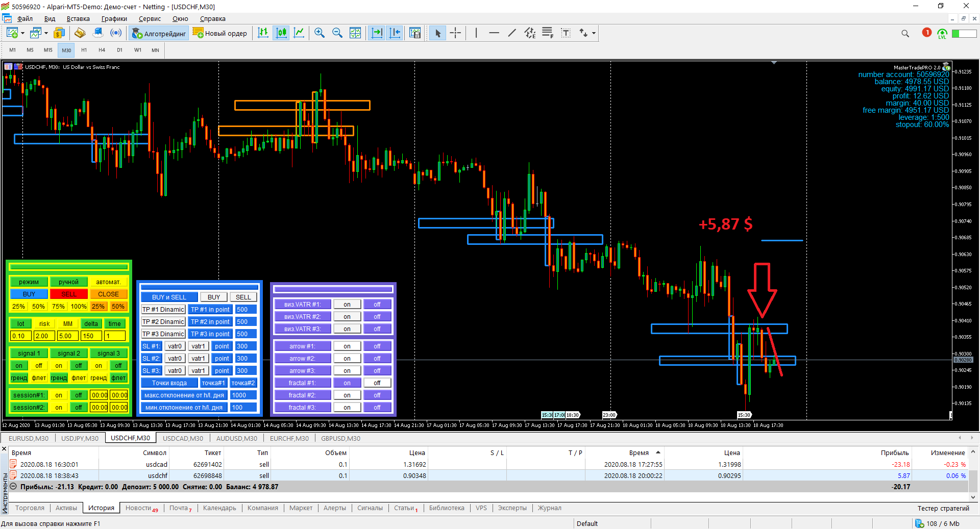Open the red notification badge

point(927,33)
